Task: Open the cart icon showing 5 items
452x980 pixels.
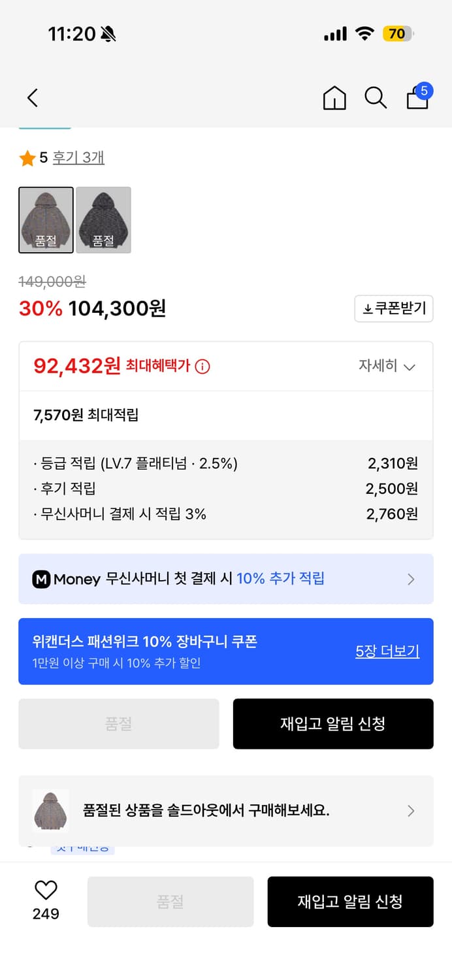Action: tap(417, 100)
